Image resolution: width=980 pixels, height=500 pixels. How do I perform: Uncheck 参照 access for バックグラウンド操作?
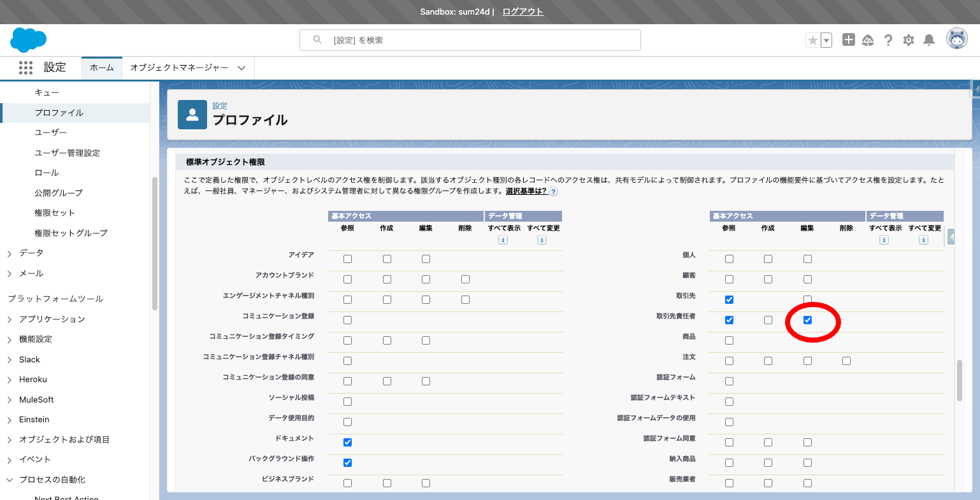(x=347, y=463)
